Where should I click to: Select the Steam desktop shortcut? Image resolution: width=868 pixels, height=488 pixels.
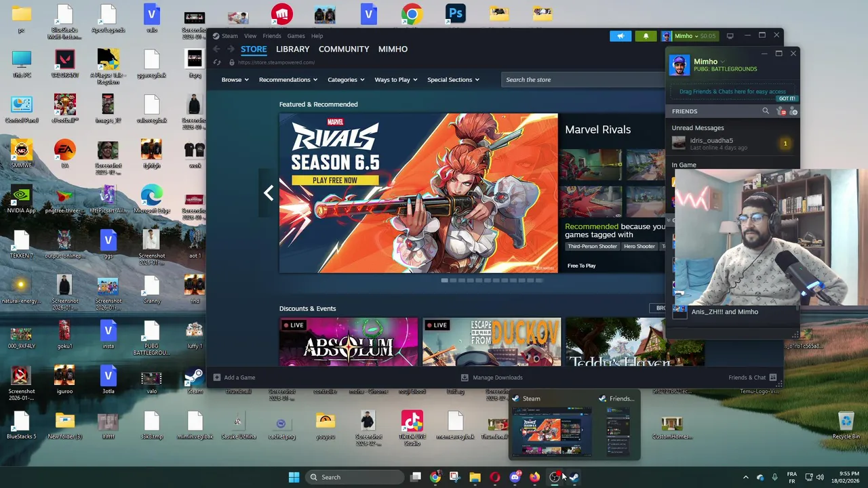[195, 381]
